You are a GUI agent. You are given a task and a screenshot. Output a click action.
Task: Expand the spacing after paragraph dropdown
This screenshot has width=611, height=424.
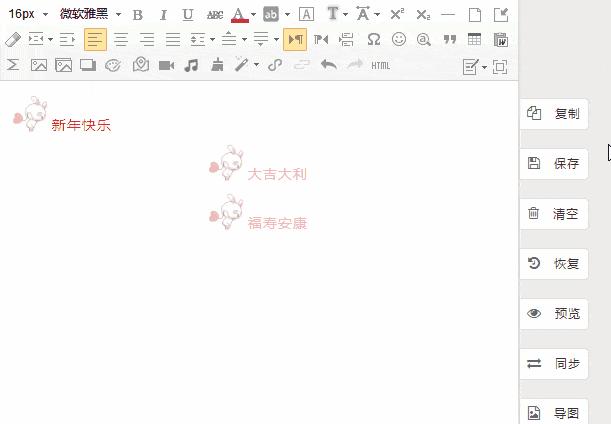pos(276,39)
